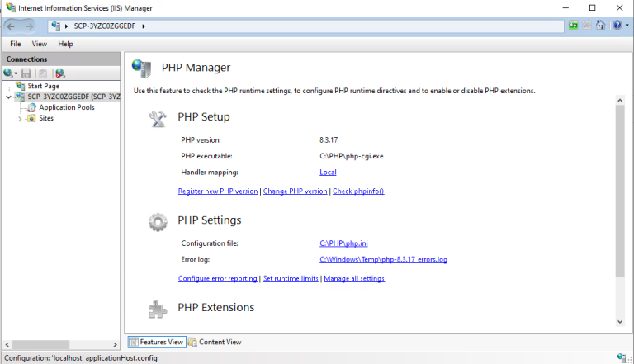This screenshot has height=364, width=634.
Task: Click the PHP Extensions heading
Action: click(216, 307)
